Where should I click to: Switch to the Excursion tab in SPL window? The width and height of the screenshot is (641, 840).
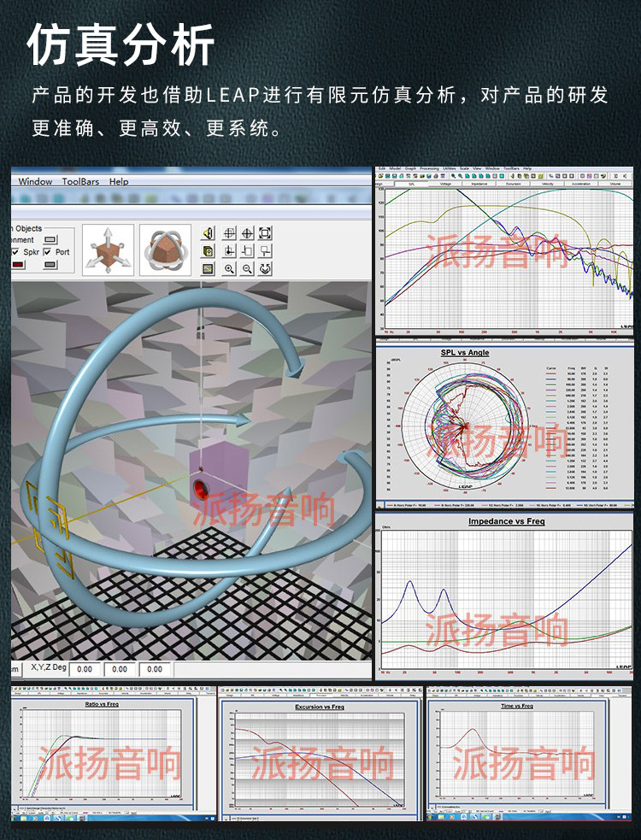click(514, 184)
